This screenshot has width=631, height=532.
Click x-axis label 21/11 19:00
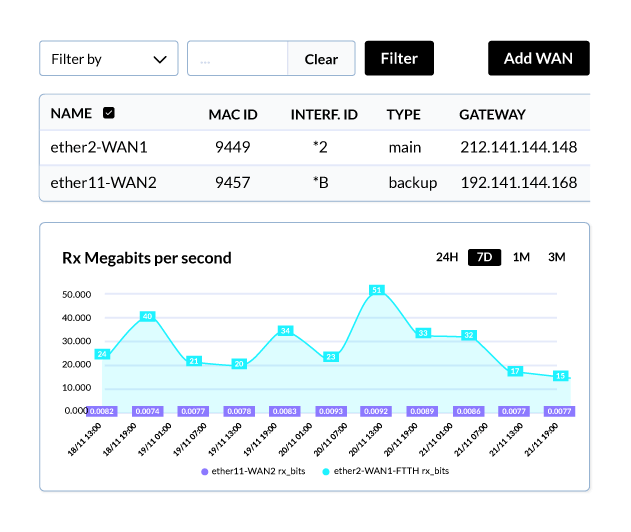[x=541, y=439]
